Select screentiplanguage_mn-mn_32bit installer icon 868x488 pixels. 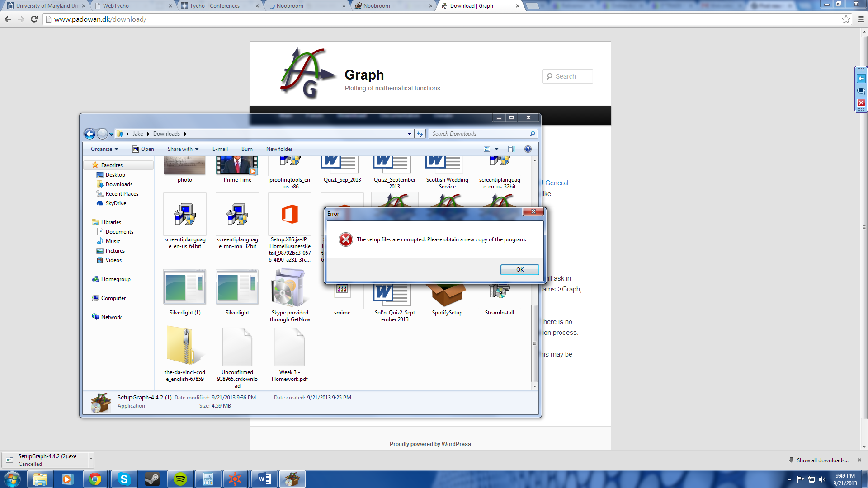[x=237, y=215]
